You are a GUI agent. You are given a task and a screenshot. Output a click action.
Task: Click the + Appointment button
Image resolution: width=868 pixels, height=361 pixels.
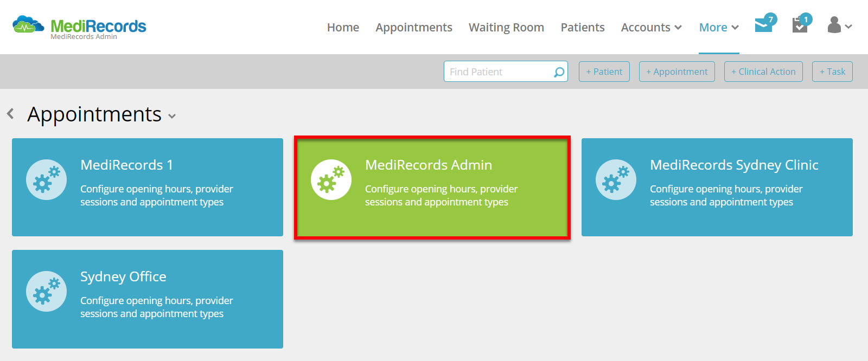coord(677,72)
